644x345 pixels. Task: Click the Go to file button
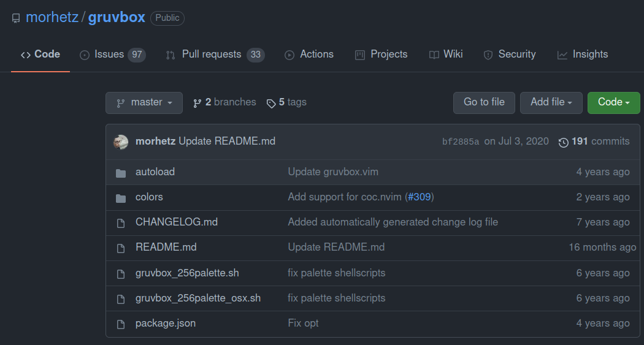coord(484,102)
